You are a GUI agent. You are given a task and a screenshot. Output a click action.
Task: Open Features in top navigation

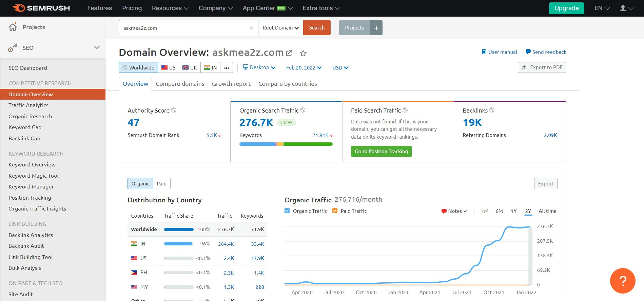pos(99,8)
